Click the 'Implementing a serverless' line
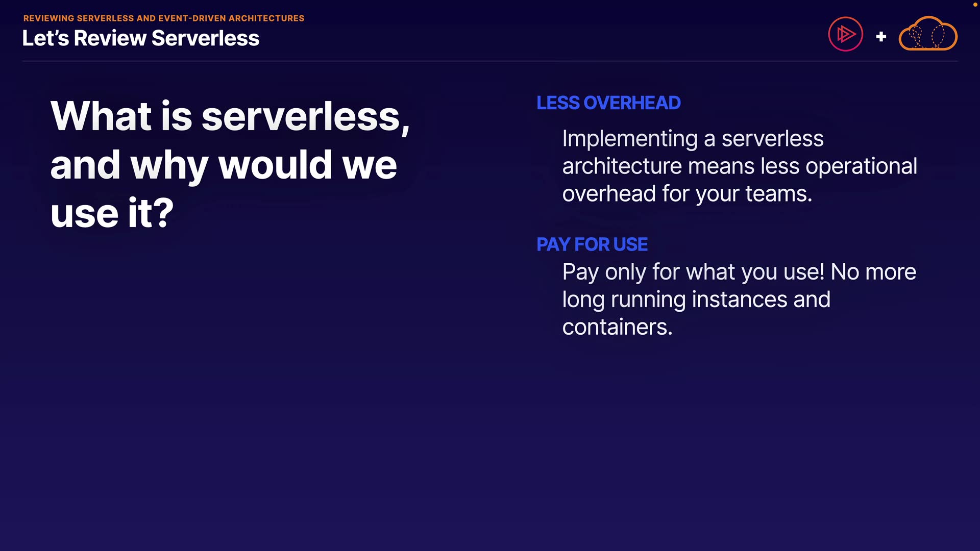The image size is (980, 551). 693,139
